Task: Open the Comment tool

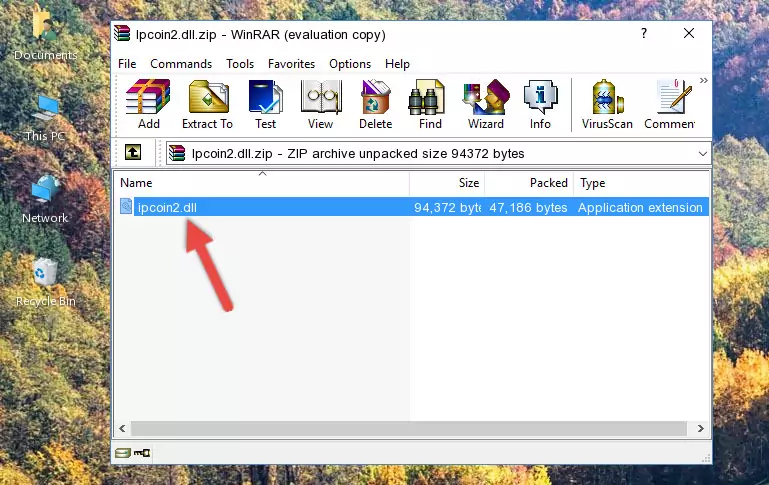Action: point(670,104)
